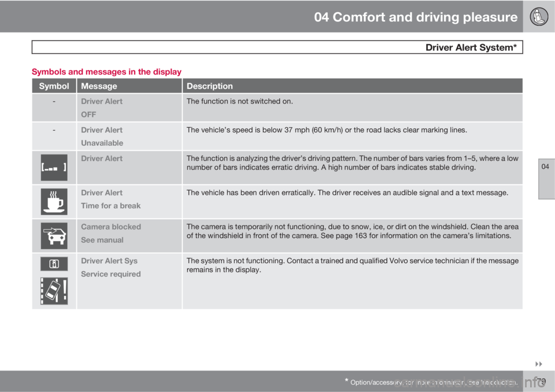Click the coffee cup break symbol
The height and width of the screenshot is (392, 555).
click(54, 202)
